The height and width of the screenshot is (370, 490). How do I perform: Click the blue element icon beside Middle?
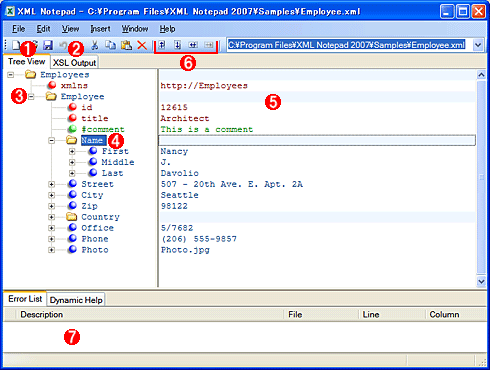pyautogui.click(x=93, y=162)
